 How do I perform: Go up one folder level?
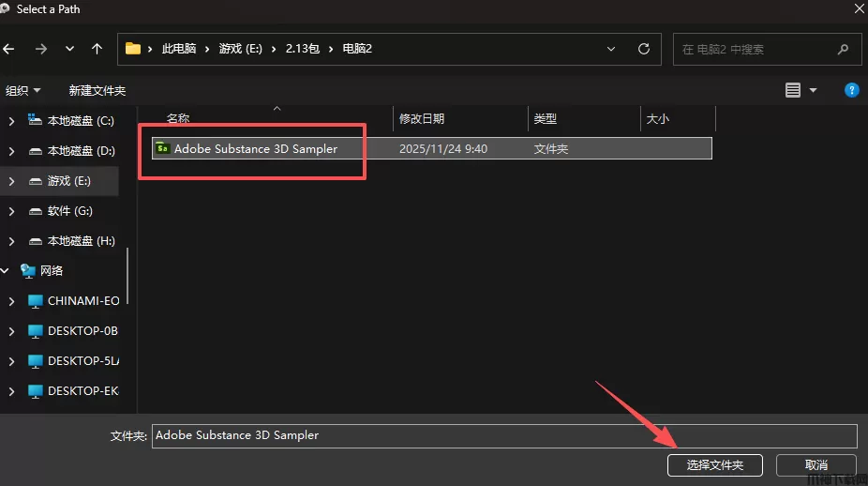[x=97, y=49]
